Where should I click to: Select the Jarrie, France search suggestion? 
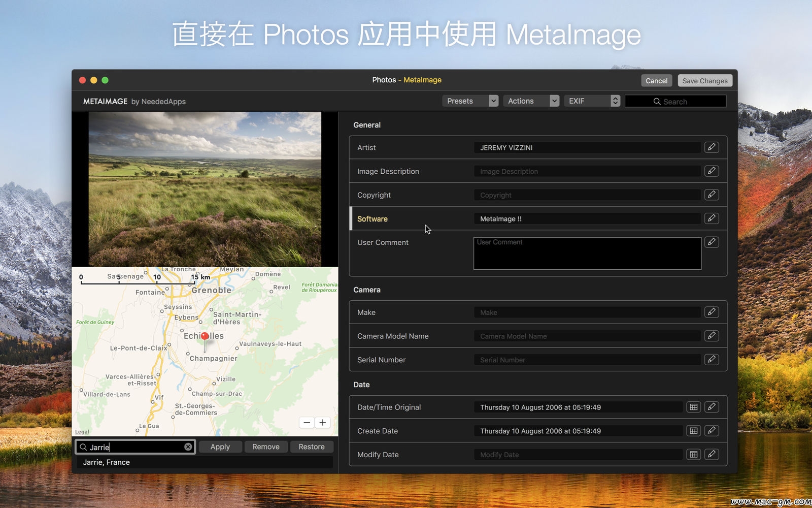click(107, 462)
